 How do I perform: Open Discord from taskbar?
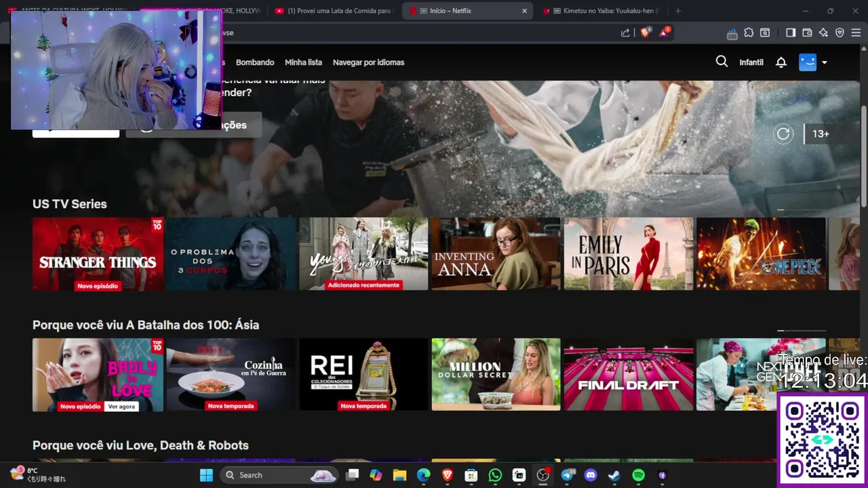point(591,475)
